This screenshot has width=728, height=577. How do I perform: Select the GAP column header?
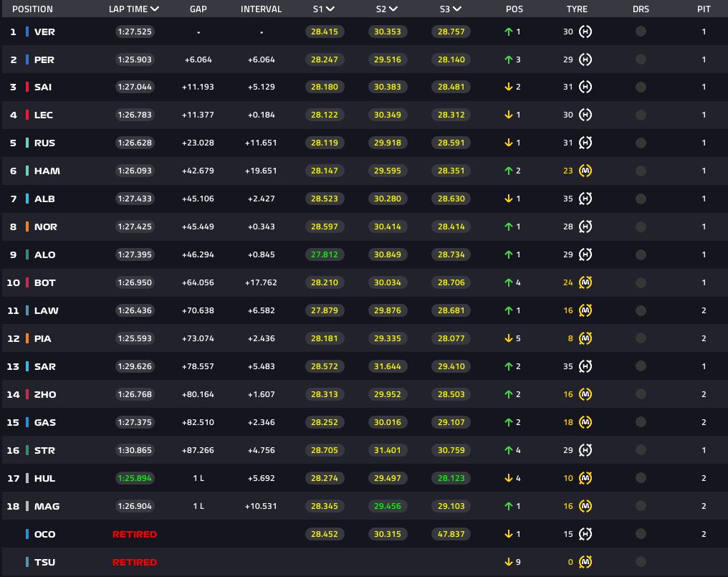click(198, 9)
